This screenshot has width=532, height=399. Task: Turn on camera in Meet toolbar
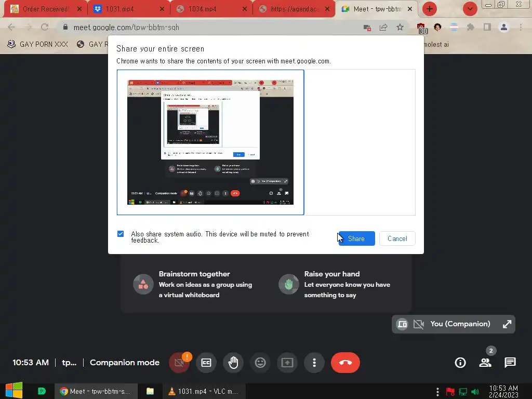coord(179,362)
